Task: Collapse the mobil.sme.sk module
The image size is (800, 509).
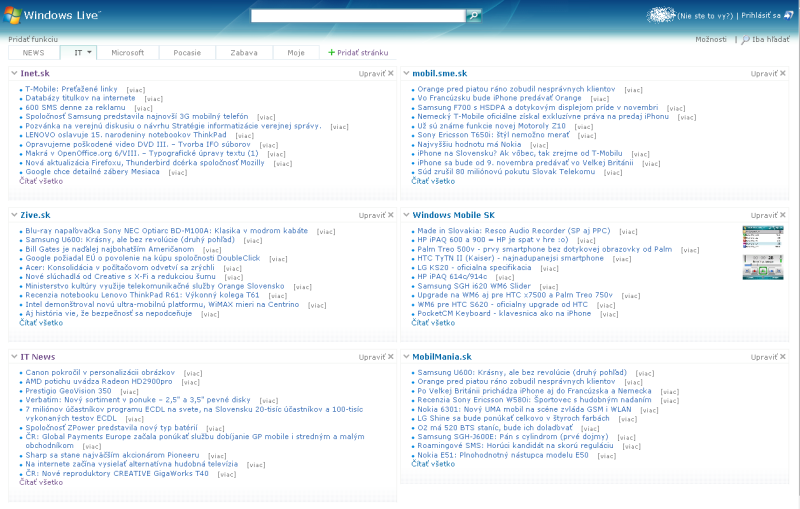Action: coord(406,73)
